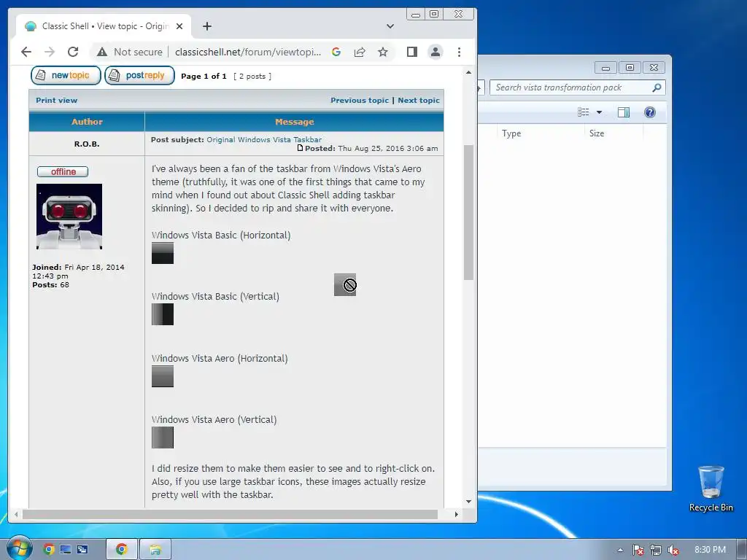
Task: Click the magnifier icon in Explorer search
Action: [657, 87]
